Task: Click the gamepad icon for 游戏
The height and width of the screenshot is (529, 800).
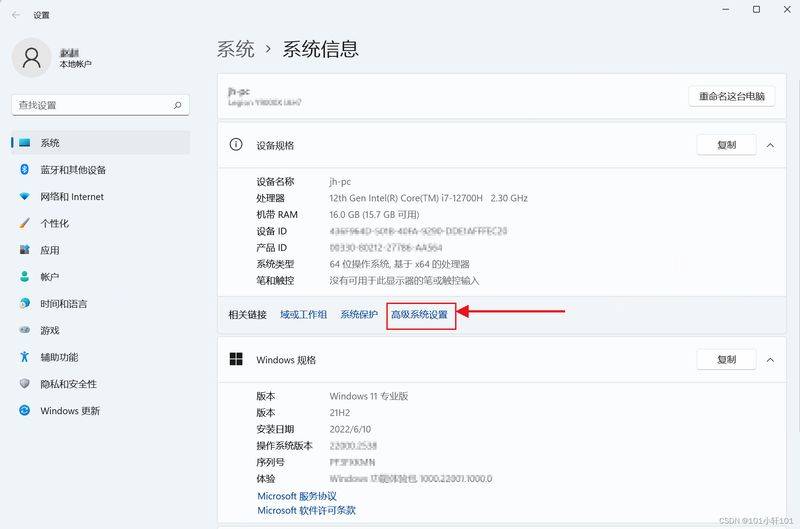Action: (x=24, y=330)
